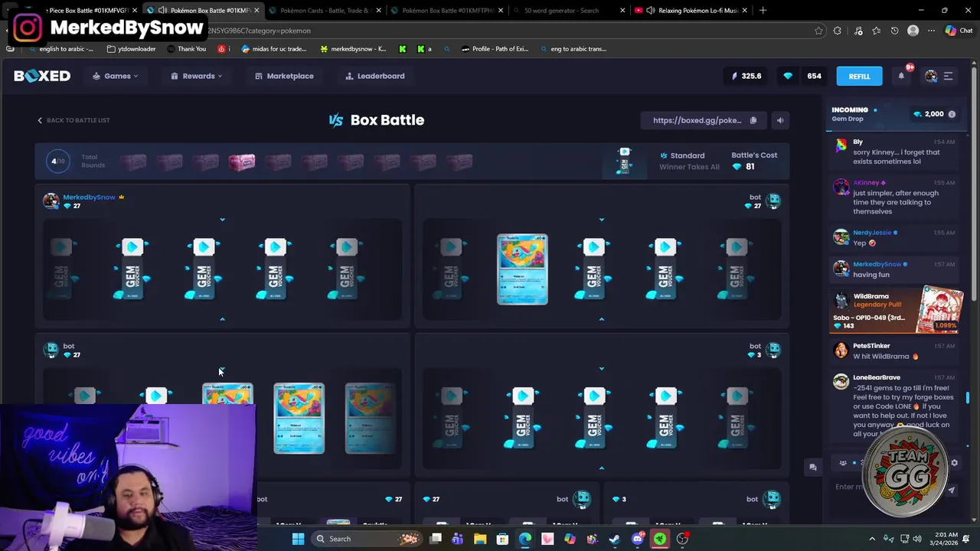Open a new browser tab
The height and width of the screenshot is (551, 980).
(763, 10)
